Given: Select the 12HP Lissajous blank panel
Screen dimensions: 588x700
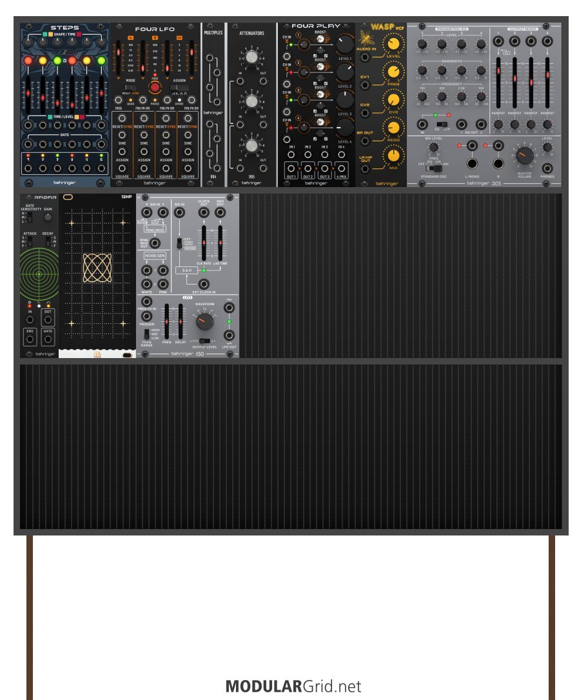Looking at the screenshot, I should click(97, 275).
